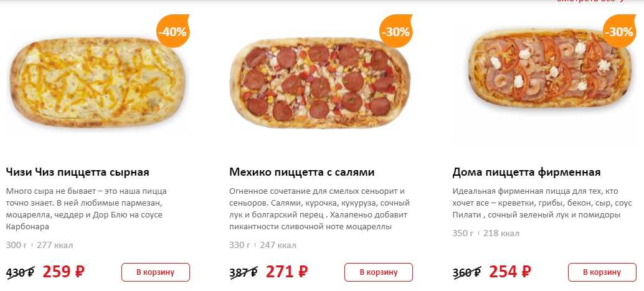The height and width of the screenshot is (291, 644).
Task: Open the Мехико пиццетта с салями title
Action: click(x=302, y=172)
